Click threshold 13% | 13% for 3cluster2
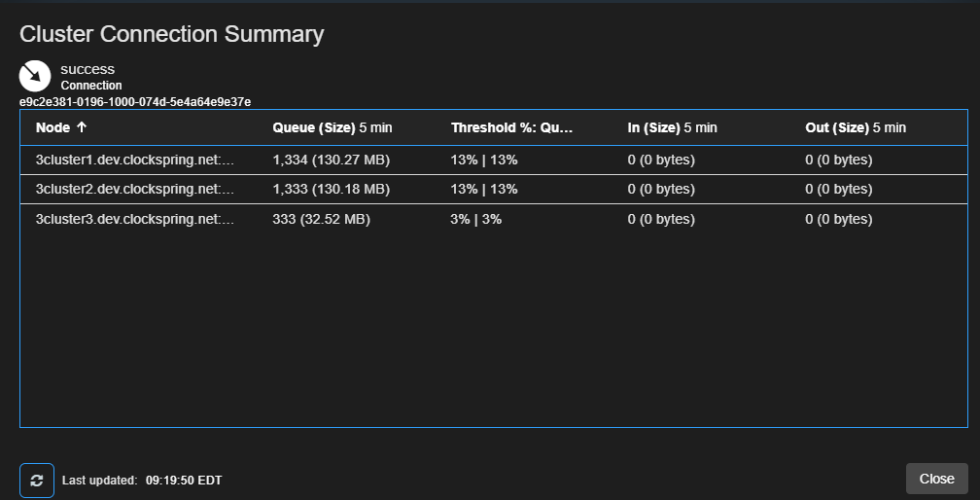Image resolution: width=980 pixels, height=500 pixels. pos(484,190)
